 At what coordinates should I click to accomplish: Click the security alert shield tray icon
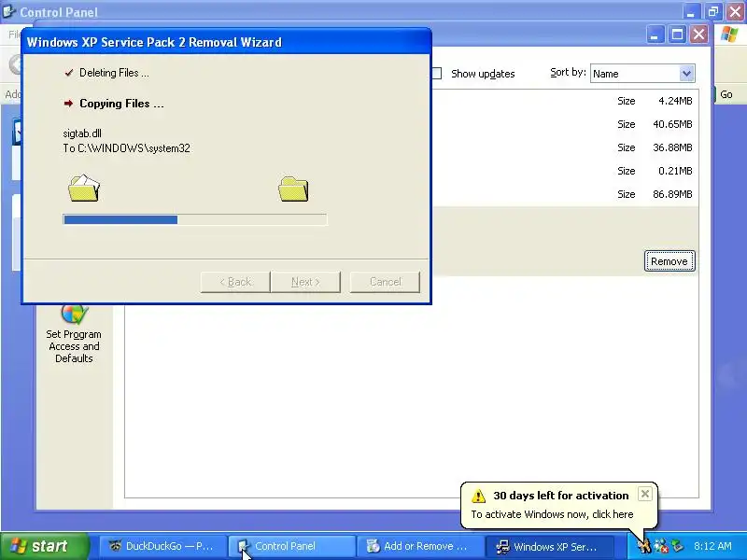click(661, 546)
